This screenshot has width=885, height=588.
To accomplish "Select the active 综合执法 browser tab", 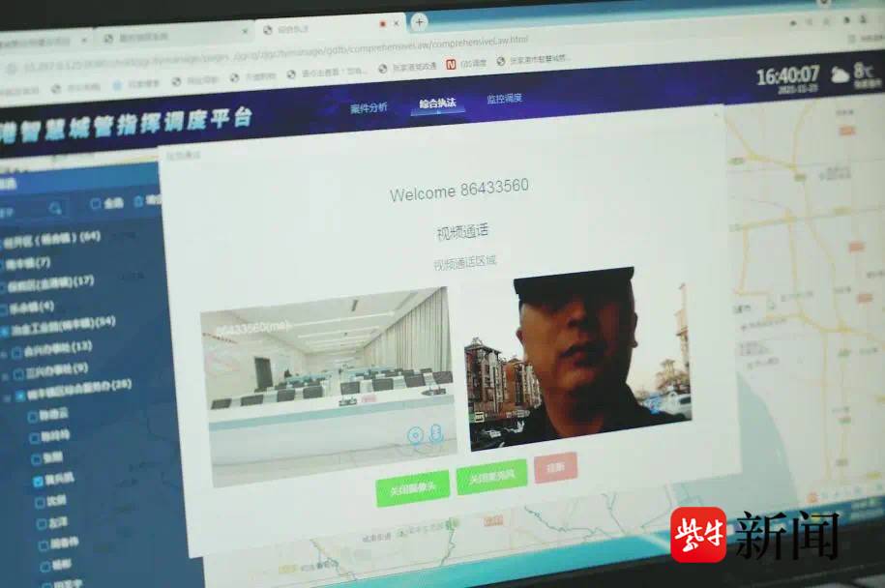I will (330, 26).
